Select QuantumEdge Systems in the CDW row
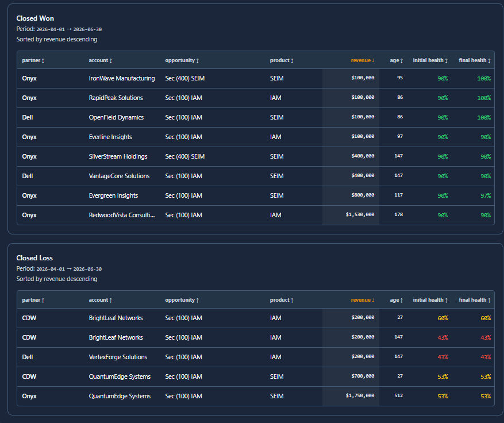The height and width of the screenshot is (423, 504). click(120, 376)
